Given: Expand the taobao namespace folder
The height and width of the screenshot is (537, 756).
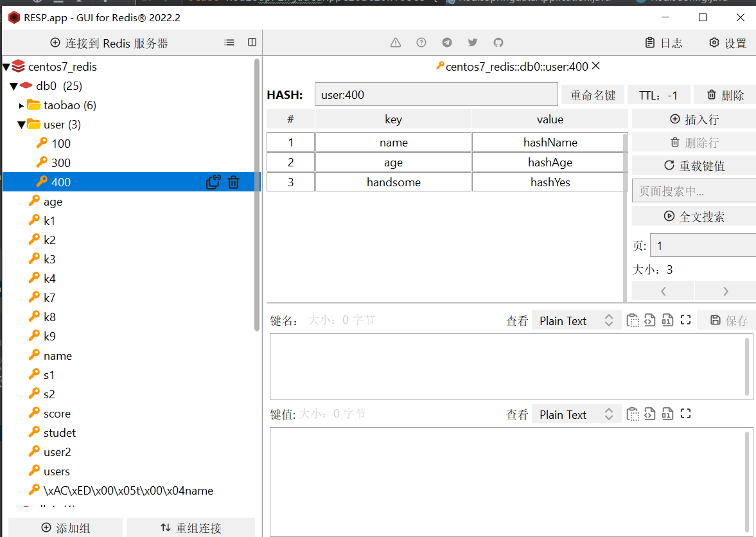Looking at the screenshot, I should coord(21,105).
